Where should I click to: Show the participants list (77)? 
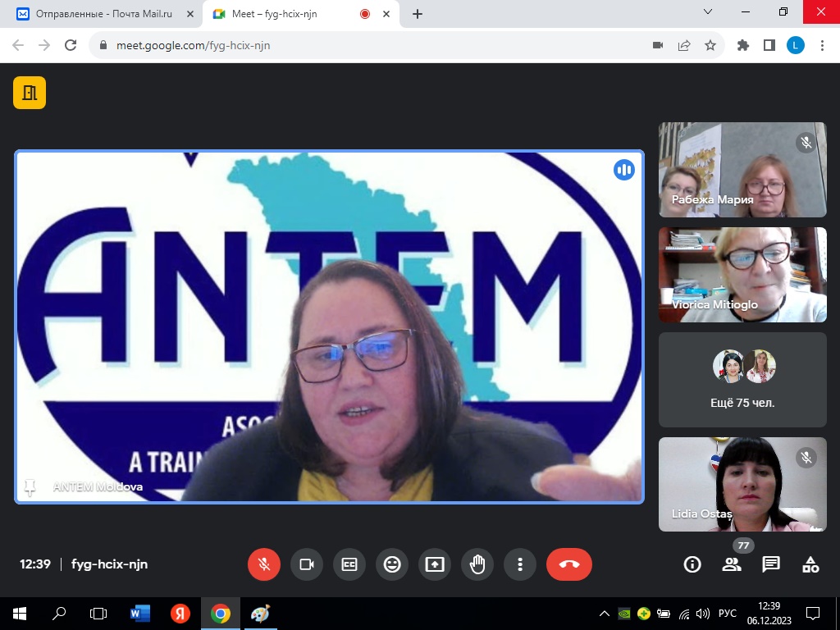[731, 564]
